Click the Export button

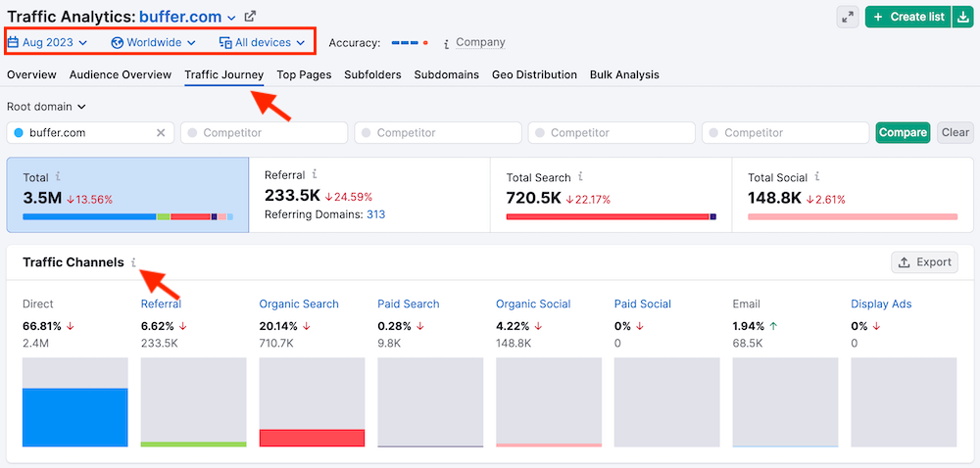pyautogui.click(x=924, y=262)
